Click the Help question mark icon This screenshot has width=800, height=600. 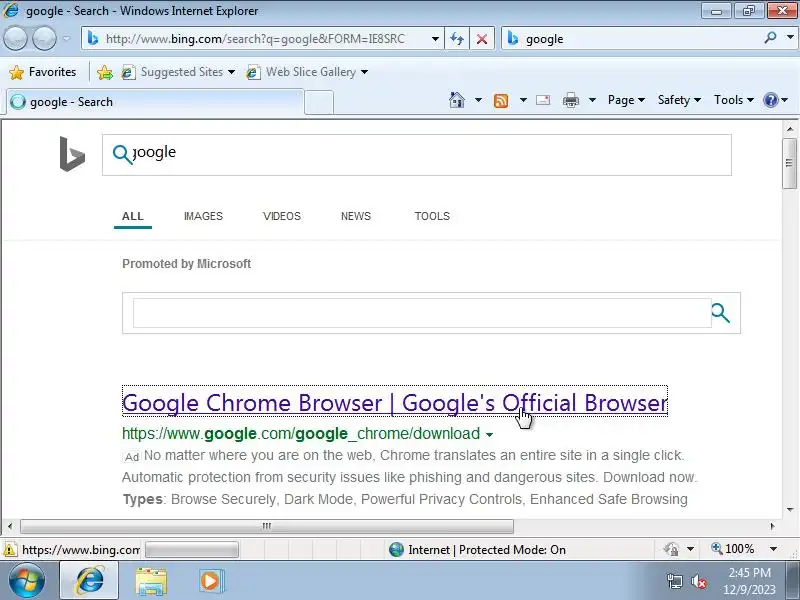pyautogui.click(x=770, y=100)
